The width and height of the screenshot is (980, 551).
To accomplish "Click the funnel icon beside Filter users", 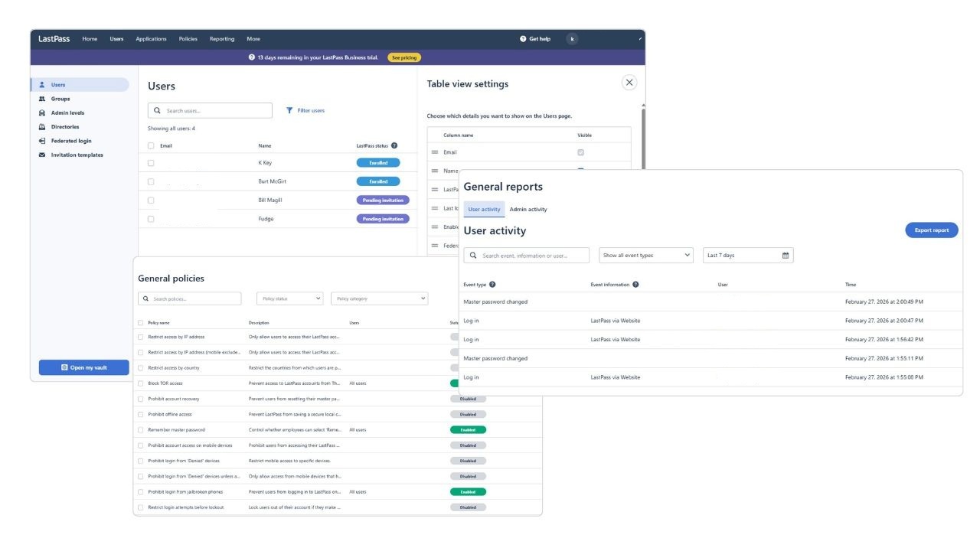I will [x=289, y=110].
